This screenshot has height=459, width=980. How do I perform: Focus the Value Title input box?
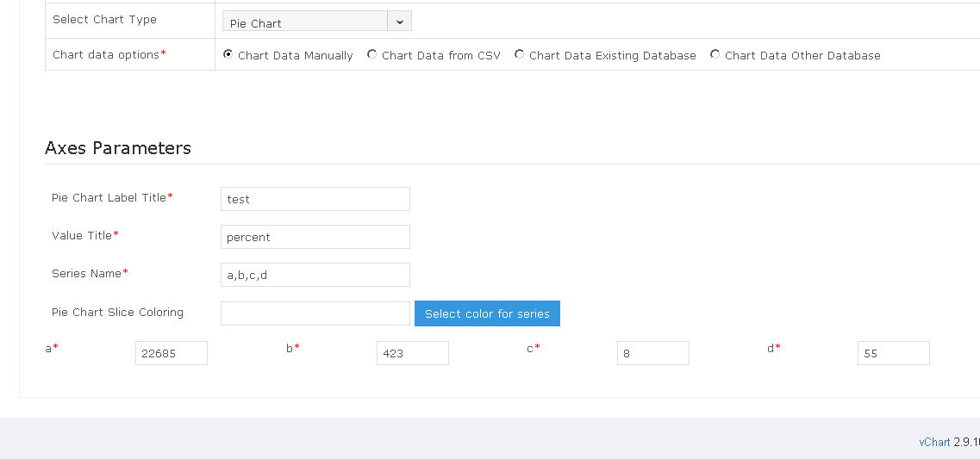click(315, 237)
